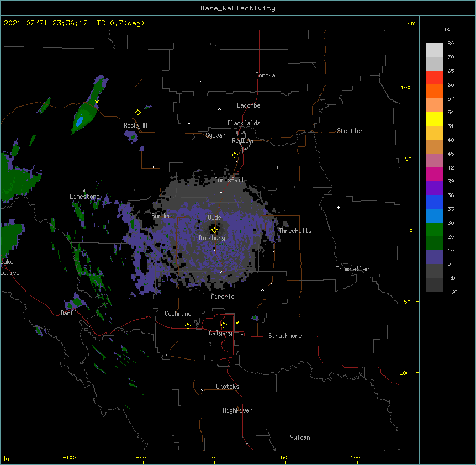Click the green 20 dBZ legend swatch
This screenshot has width=476, height=465.
[434, 230]
